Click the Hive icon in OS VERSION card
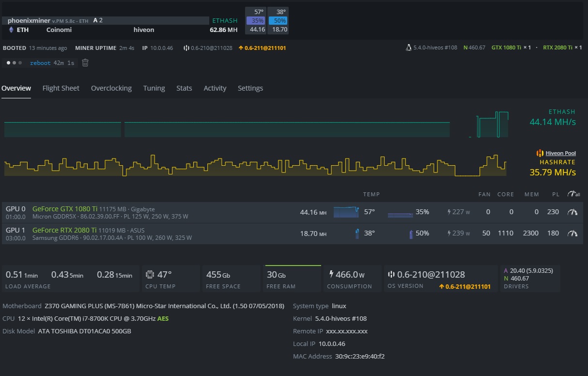This screenshot has height=376, width=588. pyautogui.click(x=391, y=274)
